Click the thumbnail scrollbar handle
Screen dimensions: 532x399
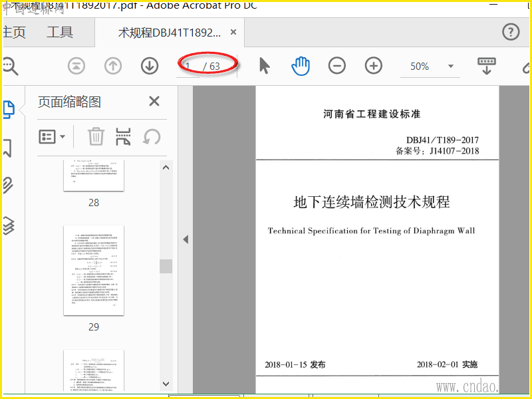click(166, 267)
